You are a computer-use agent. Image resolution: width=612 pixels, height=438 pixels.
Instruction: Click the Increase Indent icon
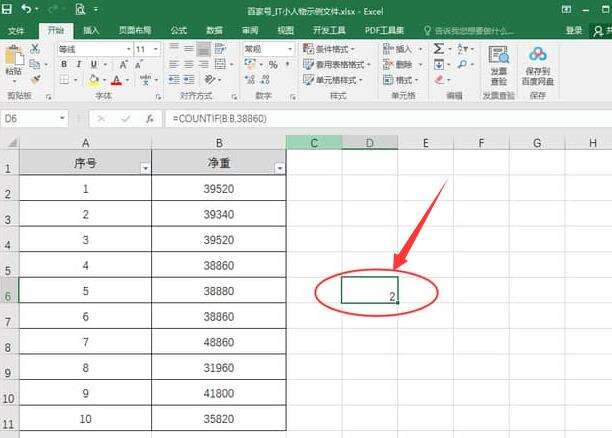tap(189, 80)
